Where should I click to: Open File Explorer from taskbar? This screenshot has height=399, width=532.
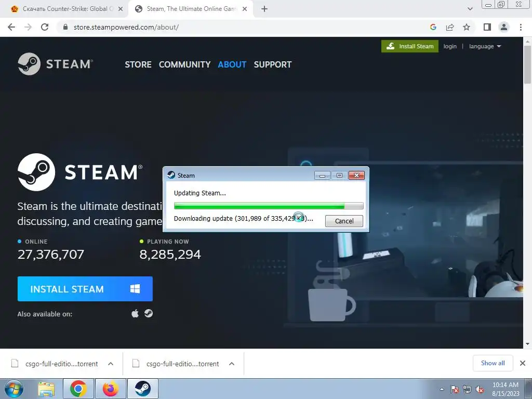pyautogui.click(x=46, y=389)
